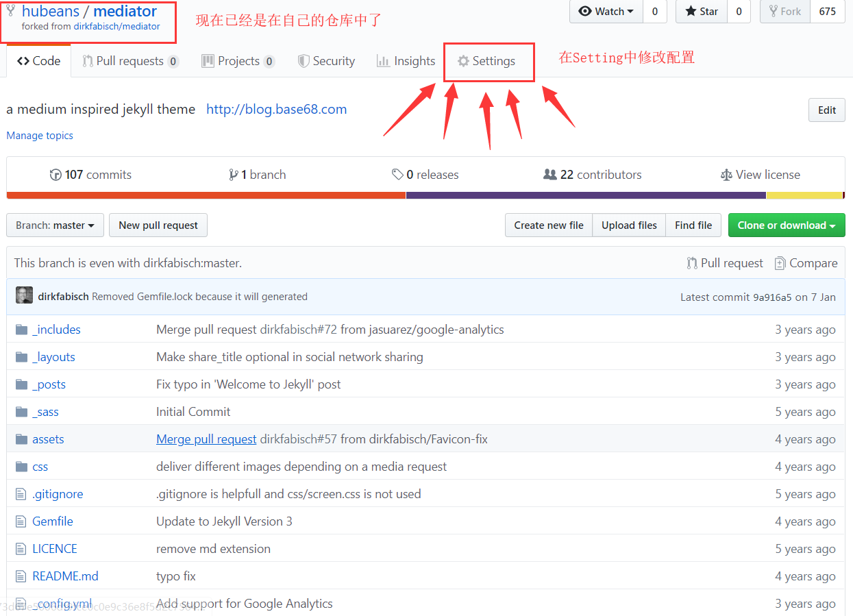Image resolution: width=853 pixels, height=616 pixels.
Task: Click the file icon for Gemfile
Action: pos(21,521)
